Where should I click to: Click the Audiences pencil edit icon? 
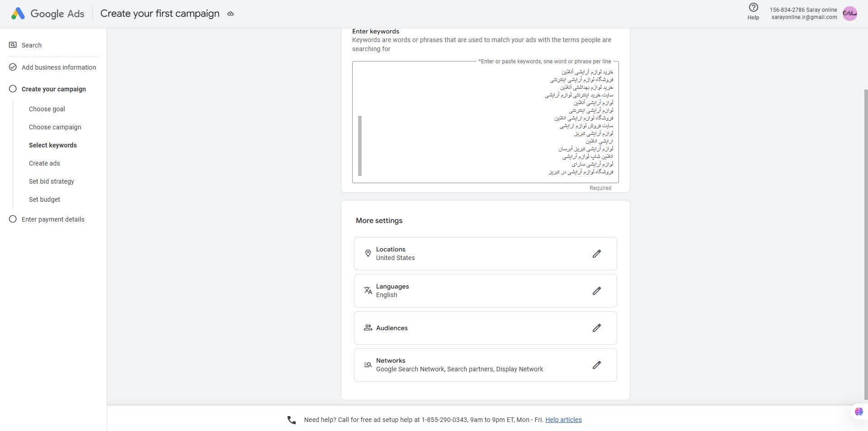pos(597,328)
